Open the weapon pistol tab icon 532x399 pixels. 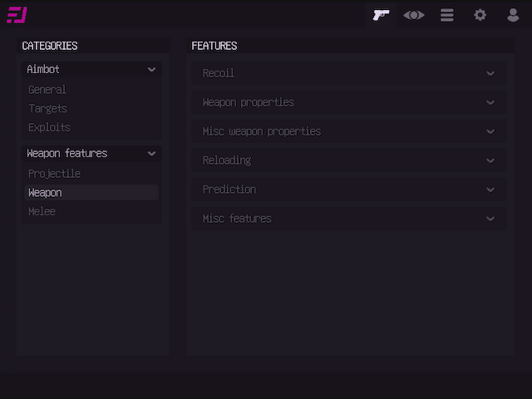pos(381,15)
